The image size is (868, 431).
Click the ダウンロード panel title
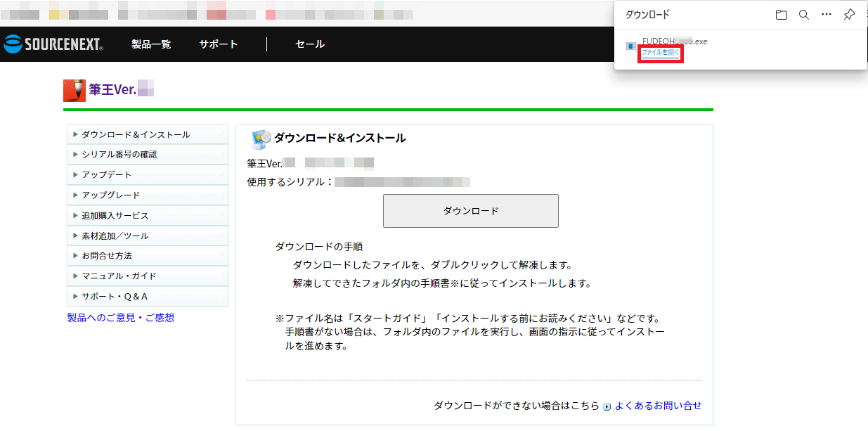pos(647,15)
